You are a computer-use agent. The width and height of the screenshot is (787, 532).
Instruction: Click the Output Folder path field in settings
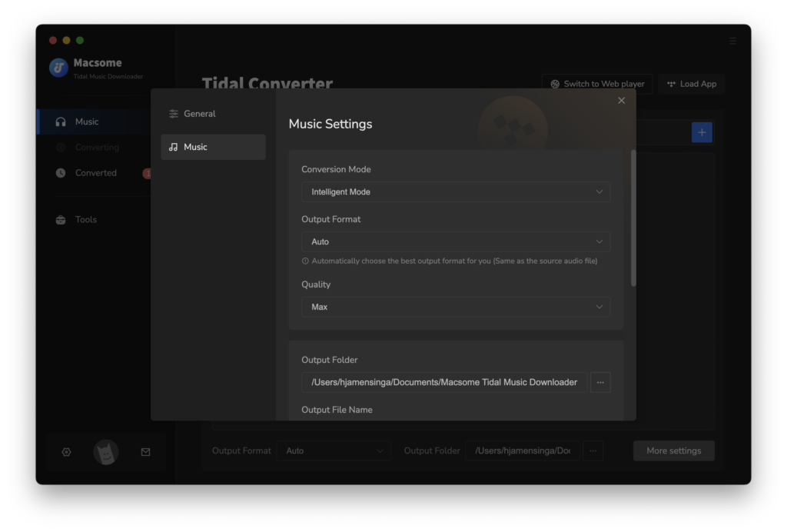[x=444, y=382]
